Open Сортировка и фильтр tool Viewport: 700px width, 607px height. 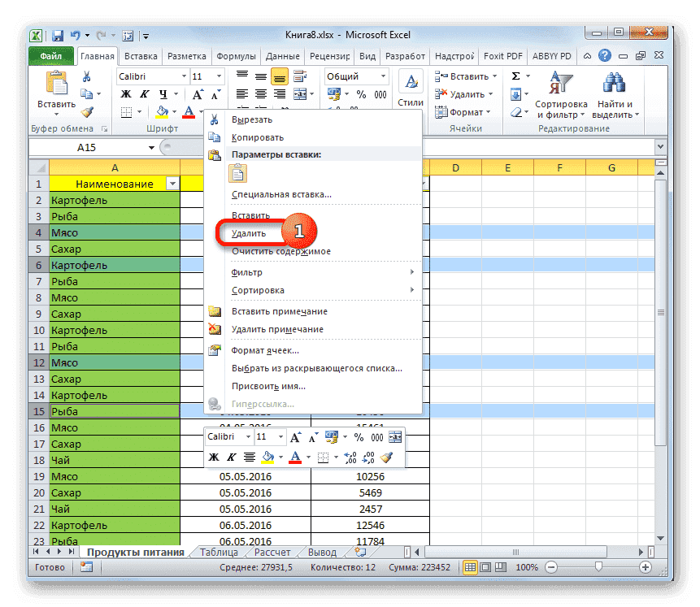562,89
